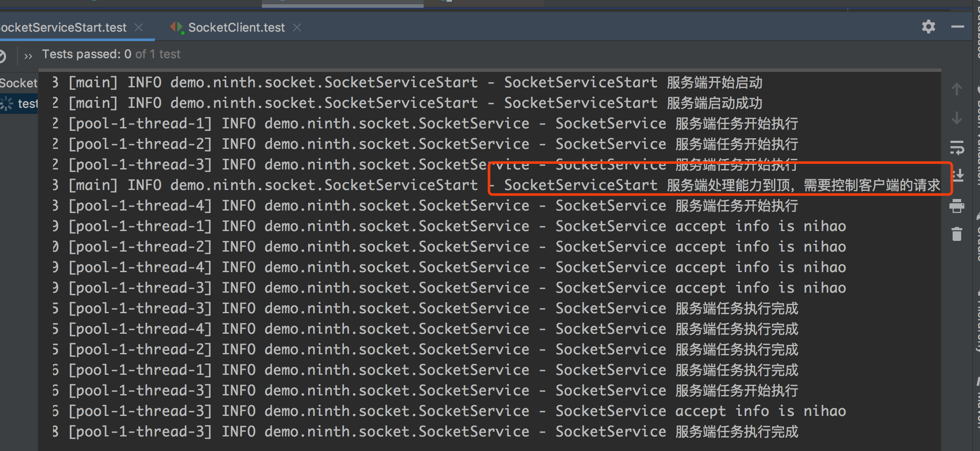The image size is (980, 451).
Task: Expand the toolbar with the double chevron
Action: (28, 56)
